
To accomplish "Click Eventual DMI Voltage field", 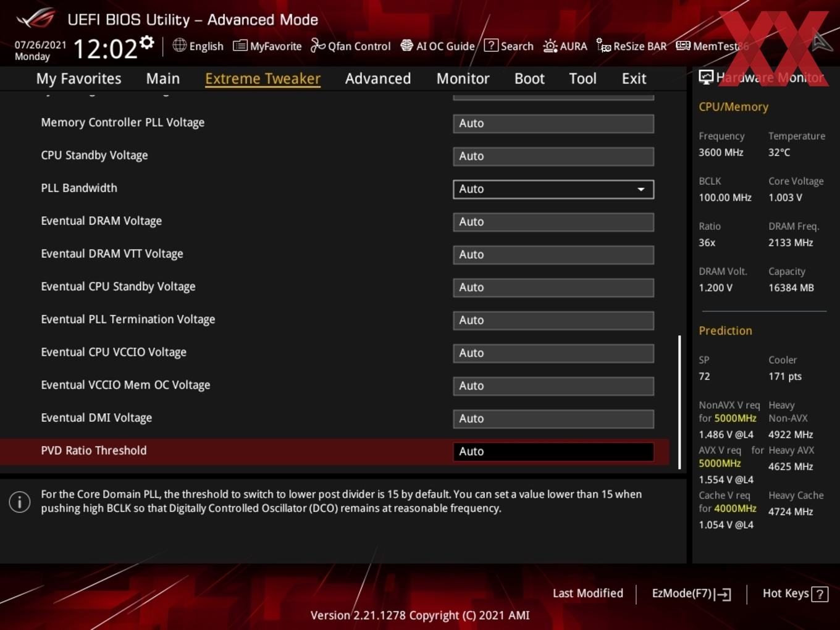I will (x=553, y=418).
